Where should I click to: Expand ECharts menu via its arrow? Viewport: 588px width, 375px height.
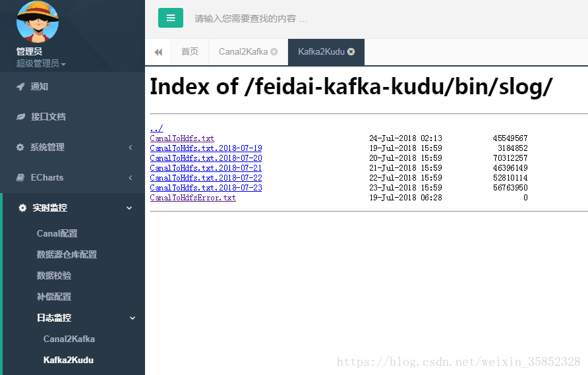[131, 178]
